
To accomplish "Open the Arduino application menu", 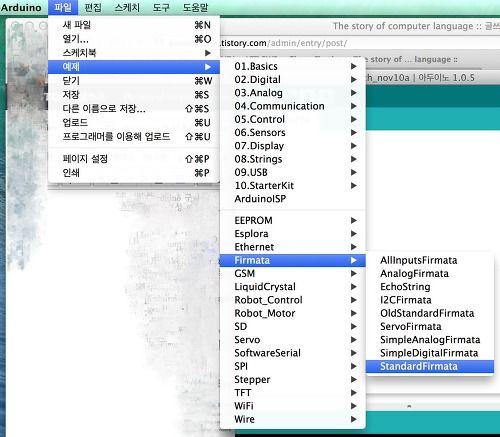I will click(21, 7).
